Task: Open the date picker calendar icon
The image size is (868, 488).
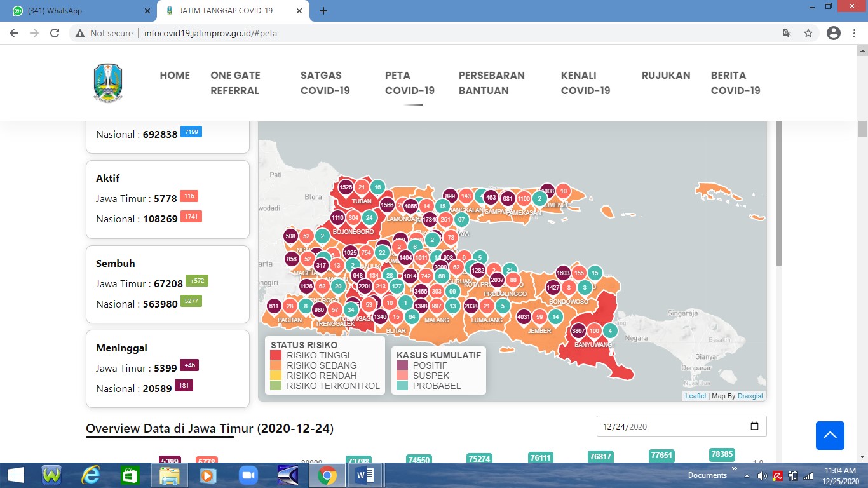Action: pyautogui.click(x=754, y=426)
